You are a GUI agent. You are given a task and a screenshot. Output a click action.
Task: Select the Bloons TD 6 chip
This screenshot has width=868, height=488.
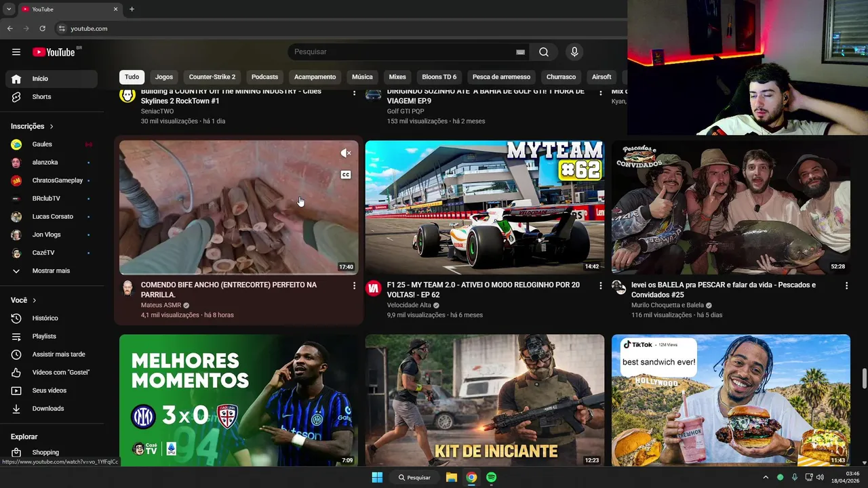[x=439, y=77]
